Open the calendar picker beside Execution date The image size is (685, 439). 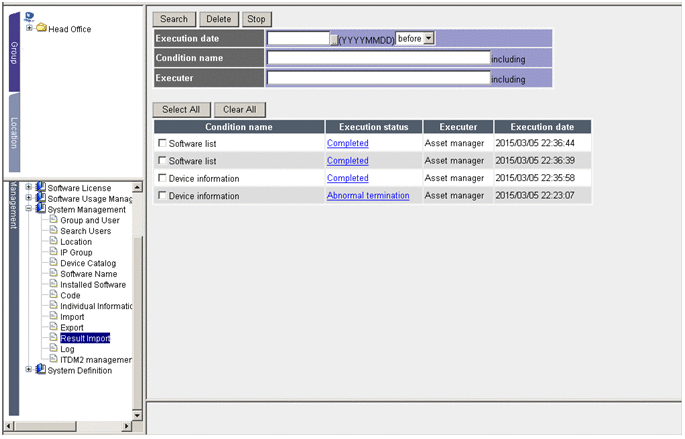[334, 38]
